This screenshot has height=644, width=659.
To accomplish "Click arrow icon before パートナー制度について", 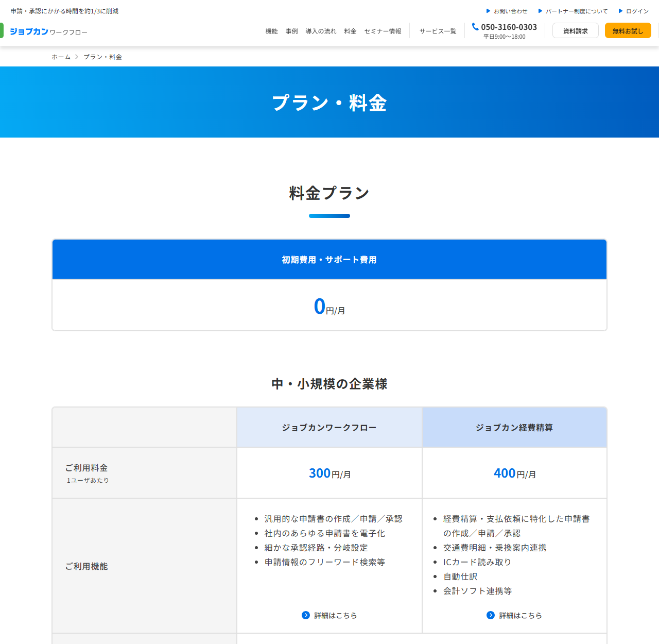I will (540, 11).
